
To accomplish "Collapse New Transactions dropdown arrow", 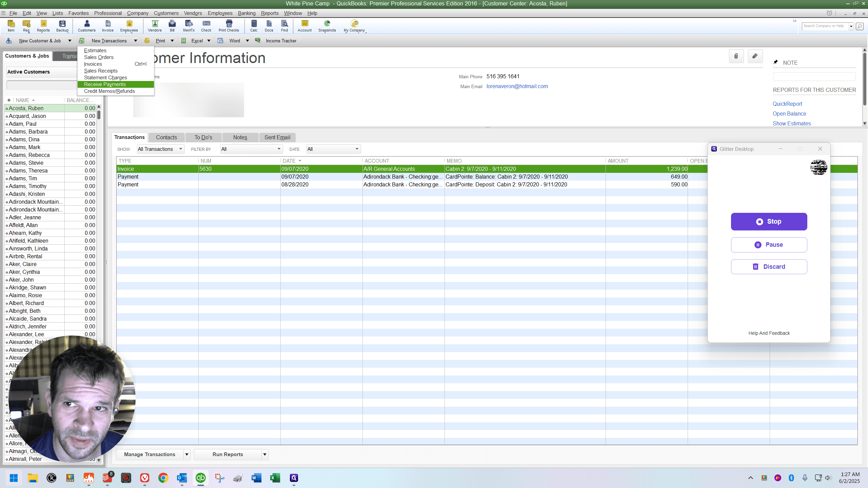I will pos(136,41).
